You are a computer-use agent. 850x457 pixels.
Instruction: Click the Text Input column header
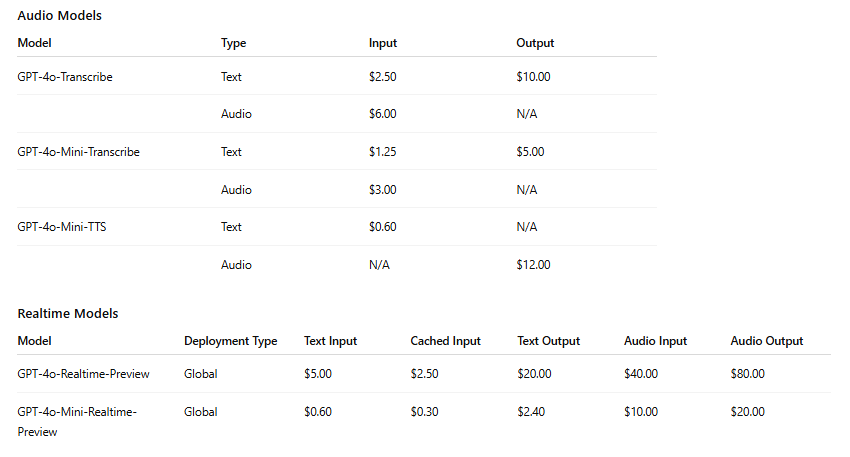(330, 341)
